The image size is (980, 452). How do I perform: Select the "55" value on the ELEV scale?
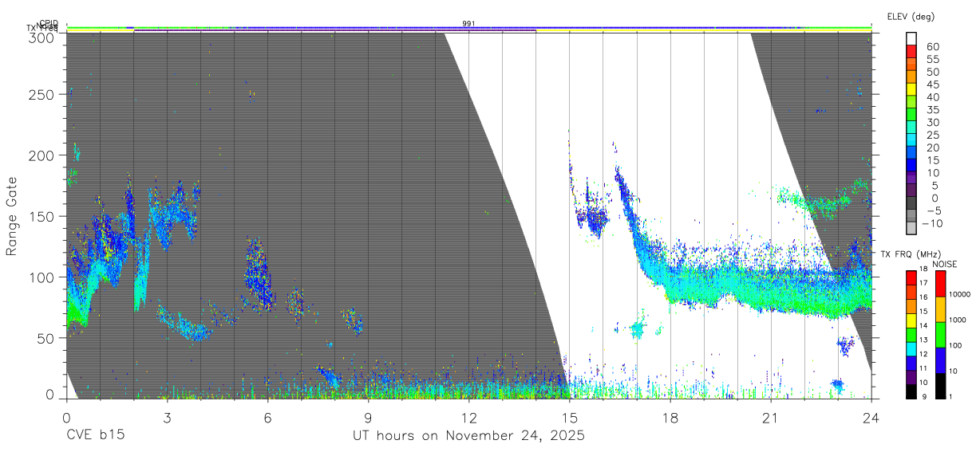pyautogui.click(x=932, y=59)
